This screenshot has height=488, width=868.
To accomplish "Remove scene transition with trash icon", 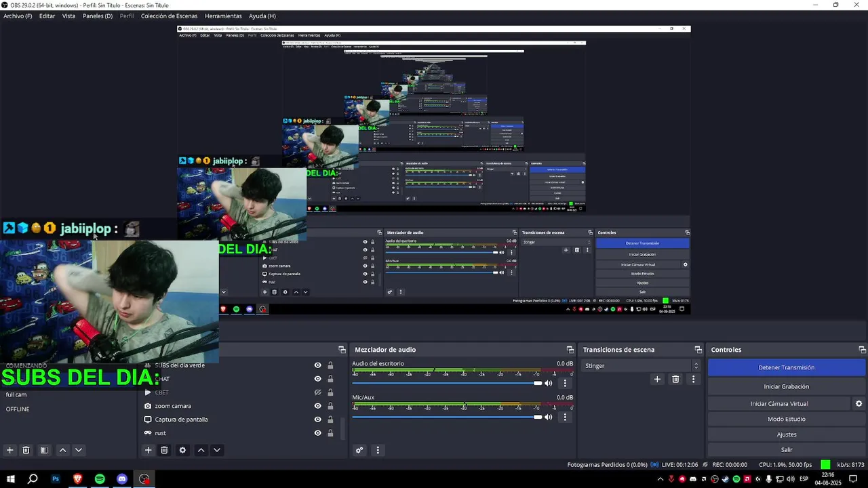I will point(675,379).
